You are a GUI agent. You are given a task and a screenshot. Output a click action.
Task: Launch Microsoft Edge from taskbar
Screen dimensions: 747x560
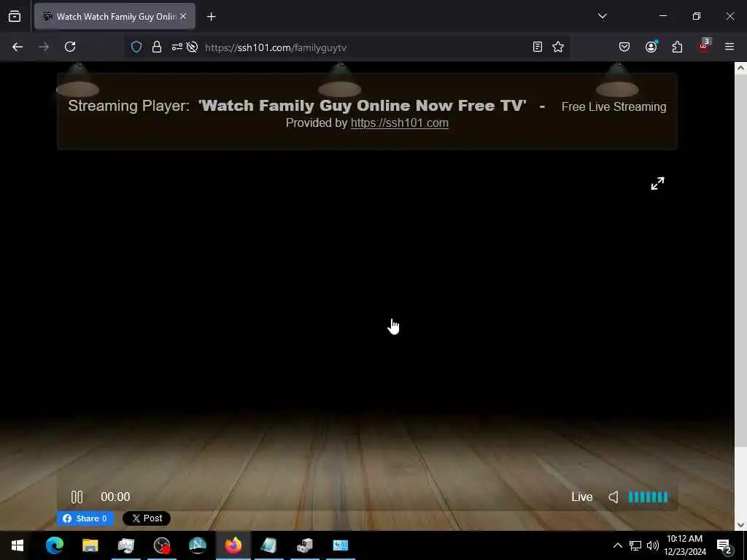coord(54,545)
